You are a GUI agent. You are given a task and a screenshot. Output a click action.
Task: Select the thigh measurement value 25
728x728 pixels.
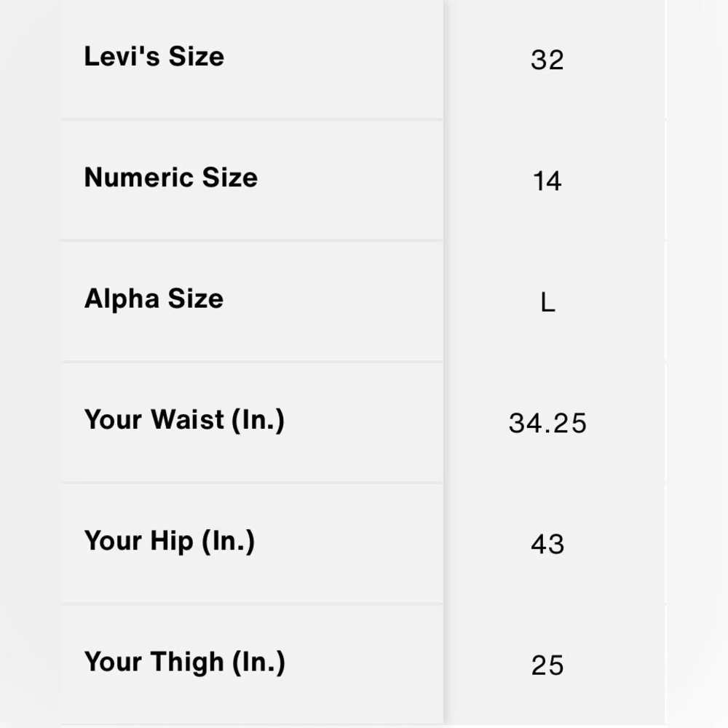click(x=547, y=665)
